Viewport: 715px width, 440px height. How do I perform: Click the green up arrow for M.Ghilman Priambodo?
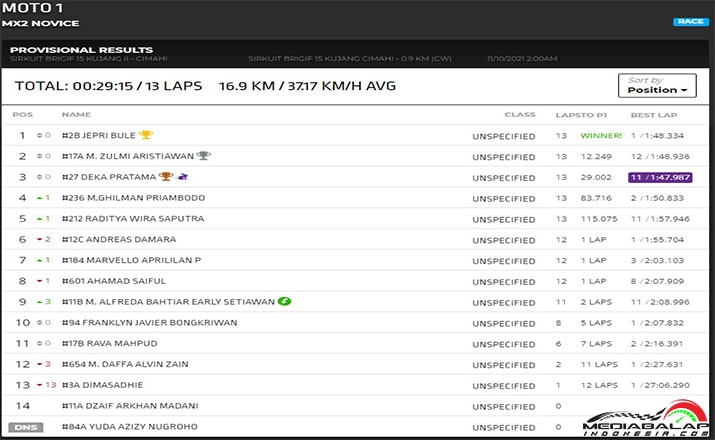[40, 198]
